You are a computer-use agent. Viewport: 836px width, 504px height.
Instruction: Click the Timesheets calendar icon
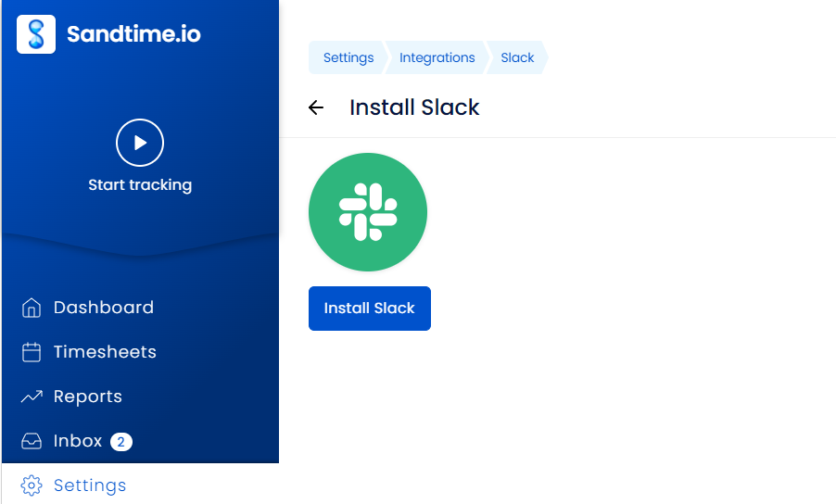coord(32,352)
